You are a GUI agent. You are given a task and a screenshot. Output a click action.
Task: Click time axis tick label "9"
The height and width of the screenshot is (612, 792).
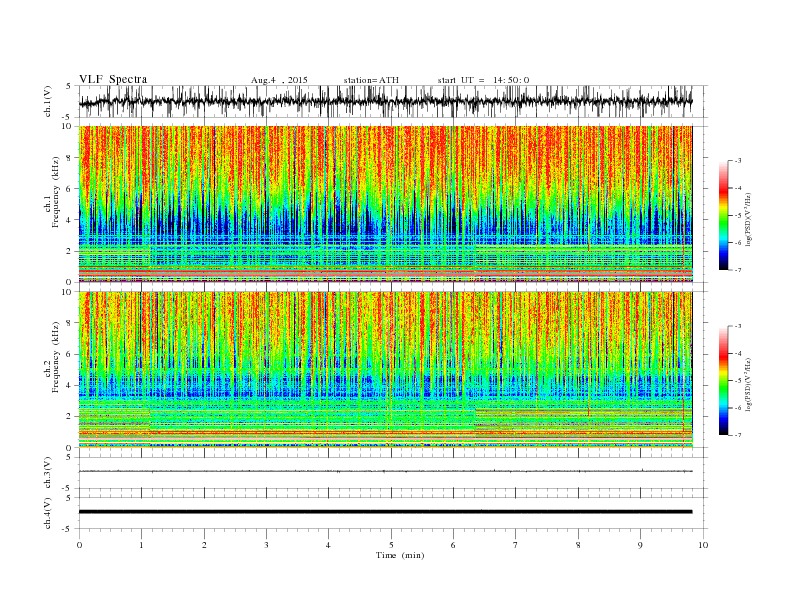[640, 545]
